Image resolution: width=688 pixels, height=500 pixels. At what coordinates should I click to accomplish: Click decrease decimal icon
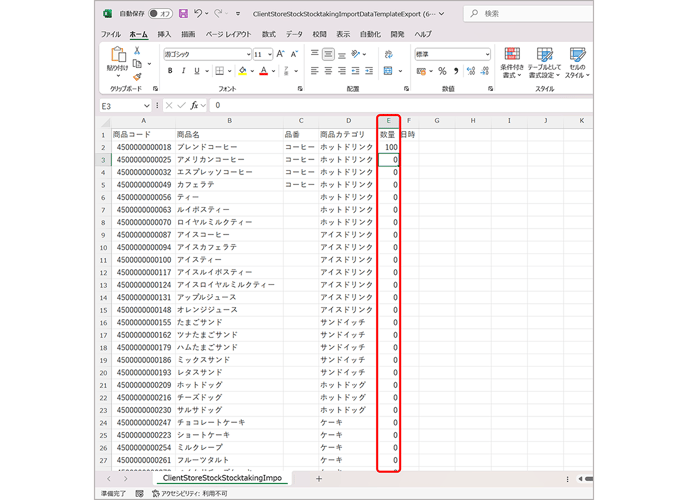click(x=485, y=71)
